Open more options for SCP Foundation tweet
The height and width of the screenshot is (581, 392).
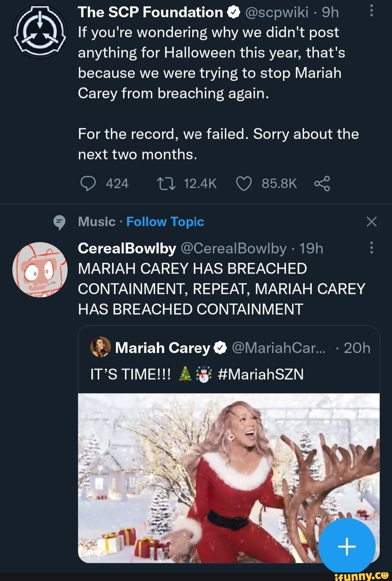(x=371, y=11)
